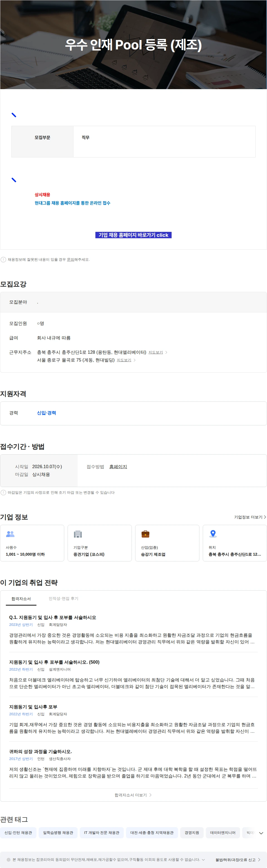Click the 기업구분 building icon
This screenshot has width=267, height=868.
[78, 534]
